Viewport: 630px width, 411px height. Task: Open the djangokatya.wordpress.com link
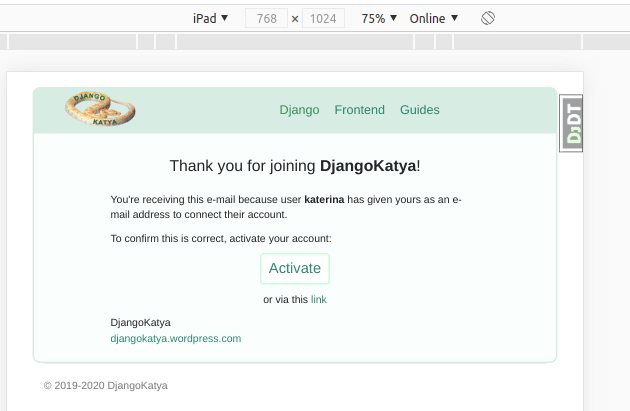coord(176,338)
